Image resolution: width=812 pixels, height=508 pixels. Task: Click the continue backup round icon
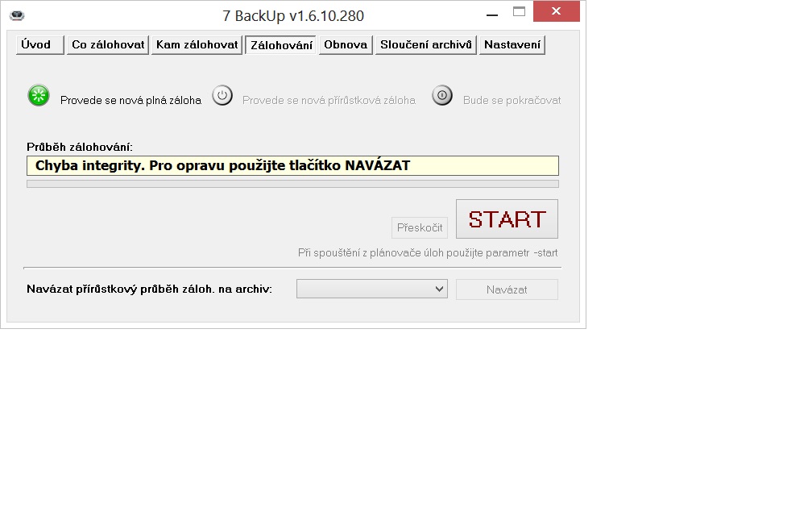tap(442, 95)
